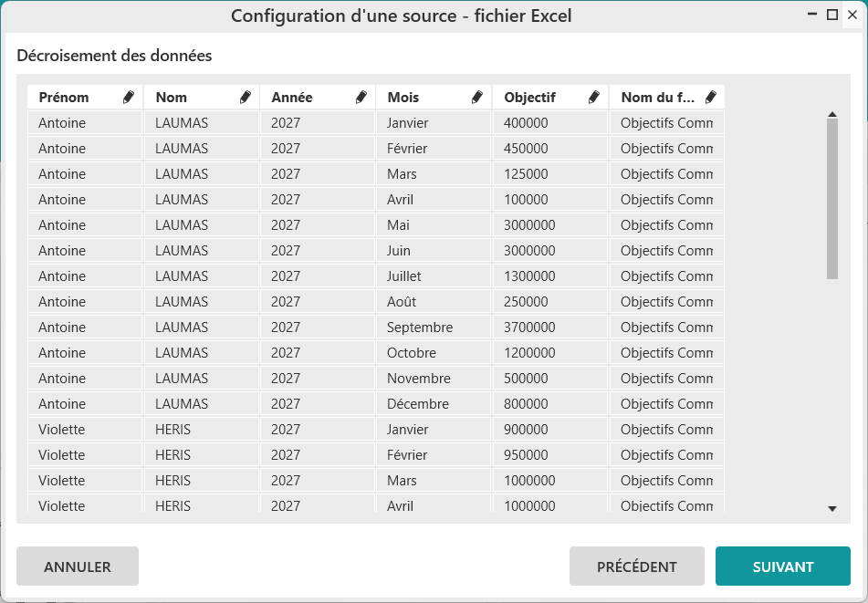The width and height of the screenshot is (868, 603).
Task: Click the scrollbar down arrow
Action: pyautogui.click(x=832, y=508)
